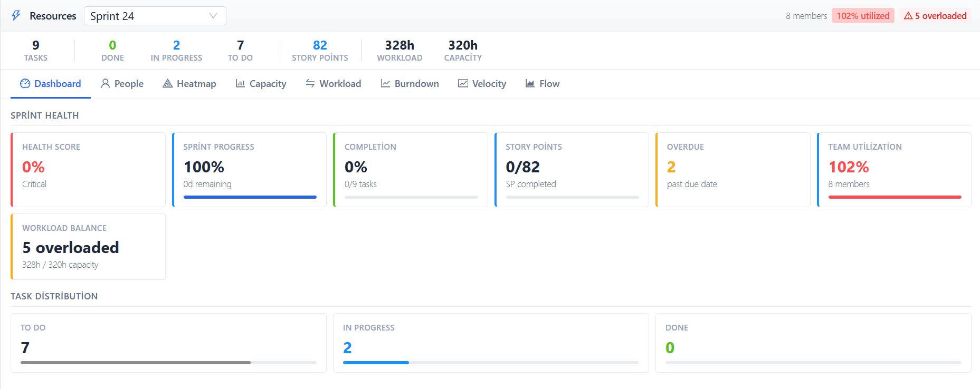
Task: Click the Capacity bar chart icon
Action: click(x=240, y=83)
